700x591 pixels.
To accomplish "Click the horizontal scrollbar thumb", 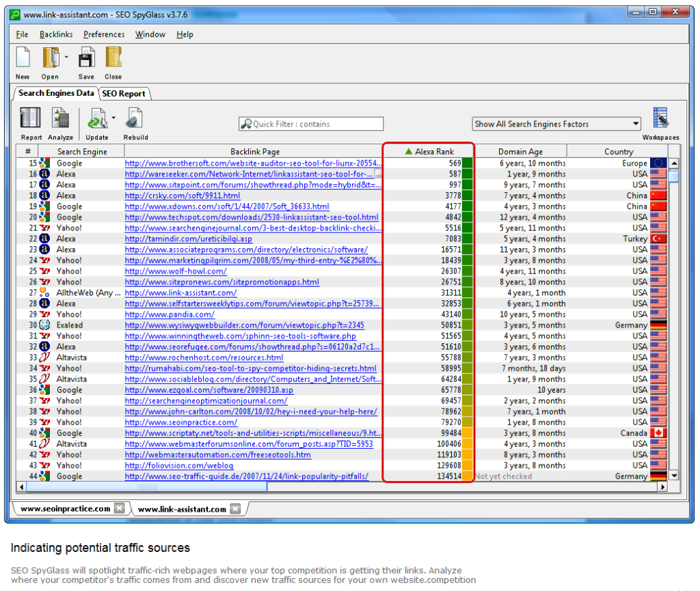I will coord(147,486).
